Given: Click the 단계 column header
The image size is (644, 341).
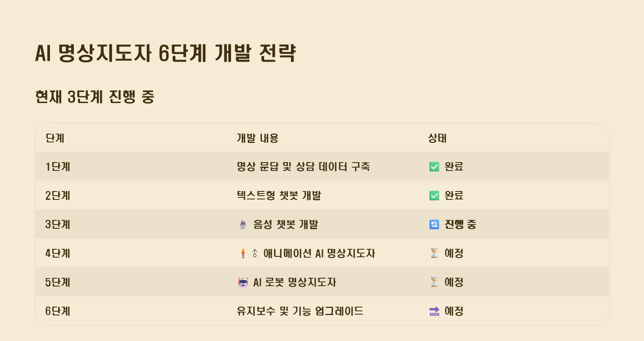Looking at the screenshot, I should pyautogui.click(x=55, y=138).
